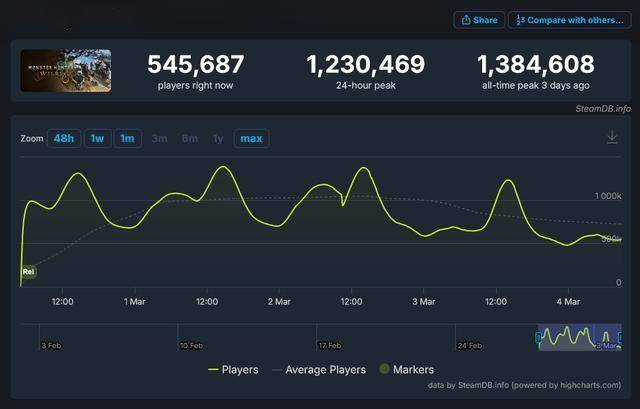Viewport: 640px width, 409px height.
Task: Click the 4 Mar axis label
Action: pyautogui.click(x=568, y=302)
